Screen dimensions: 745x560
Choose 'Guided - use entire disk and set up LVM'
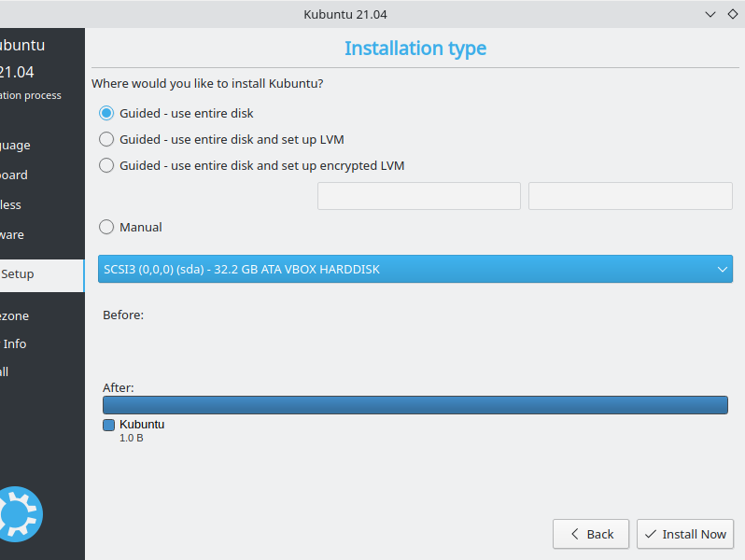[x=106, y=139]
